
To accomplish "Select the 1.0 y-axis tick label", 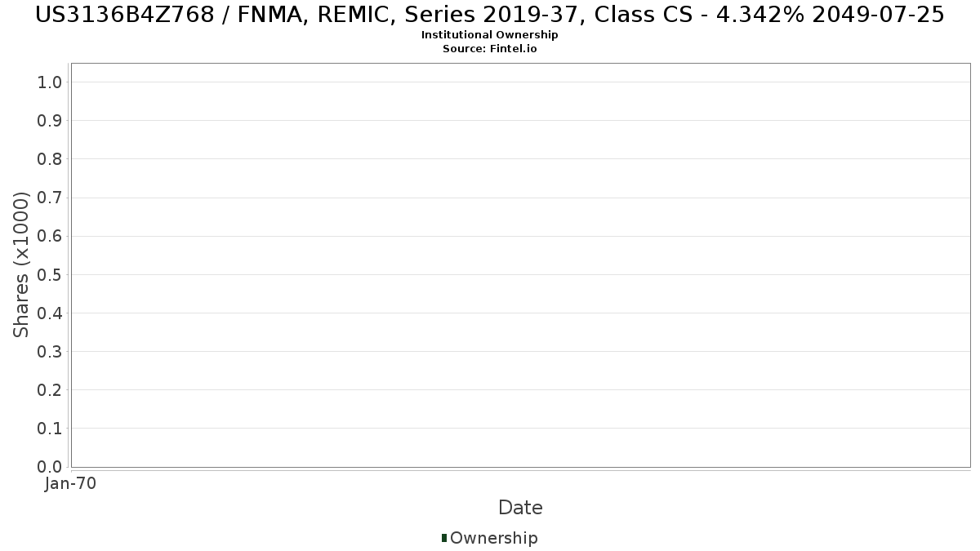I will coord(50,82).
